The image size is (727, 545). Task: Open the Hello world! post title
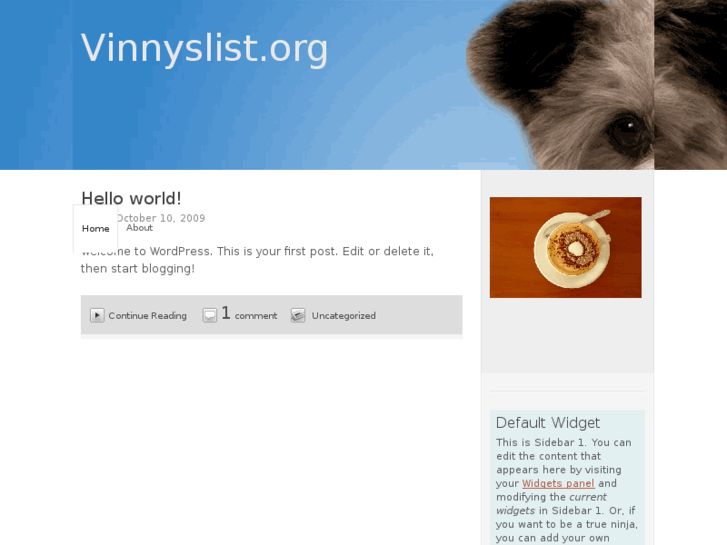[x=131, y=199]
